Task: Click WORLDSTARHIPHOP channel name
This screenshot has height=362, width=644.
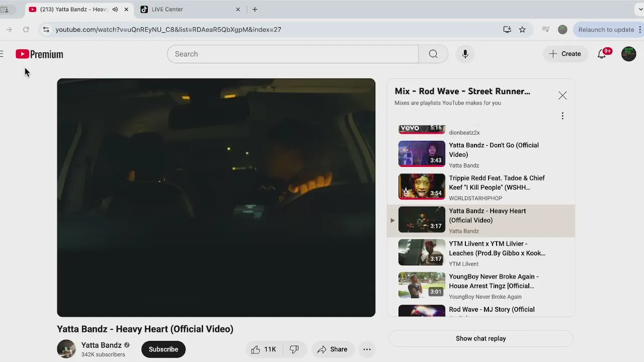Action: pyautogui.click(x=475, y=198)
